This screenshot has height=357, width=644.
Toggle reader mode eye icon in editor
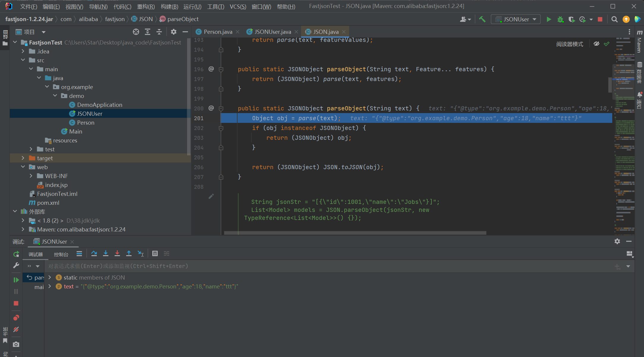596,44
